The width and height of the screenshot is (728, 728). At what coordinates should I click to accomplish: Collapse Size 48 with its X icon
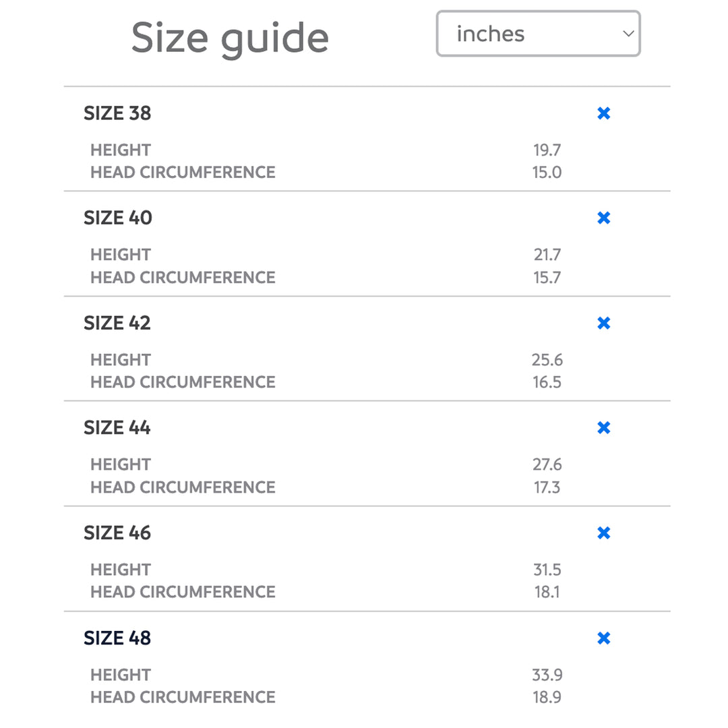pyautogui.click(x=604, y=638)
